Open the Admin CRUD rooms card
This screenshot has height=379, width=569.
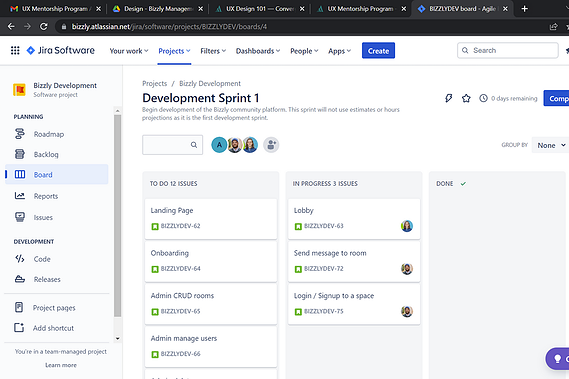[211, 304]
